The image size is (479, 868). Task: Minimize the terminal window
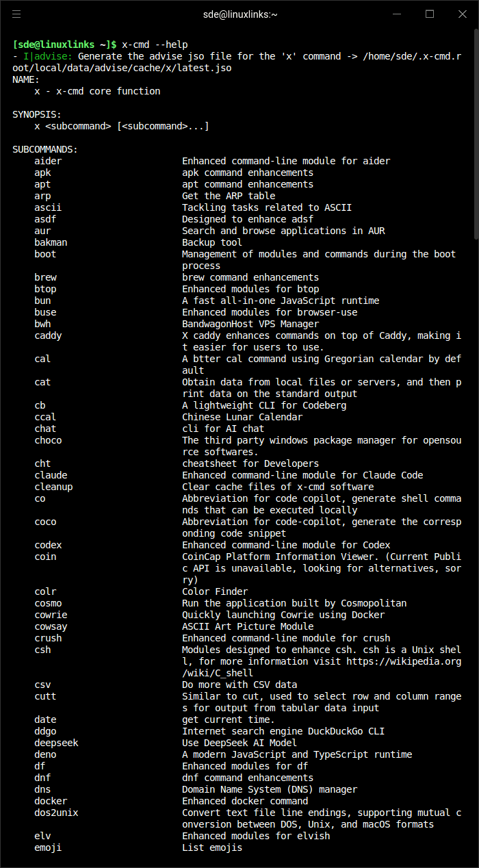pos(398,14)
